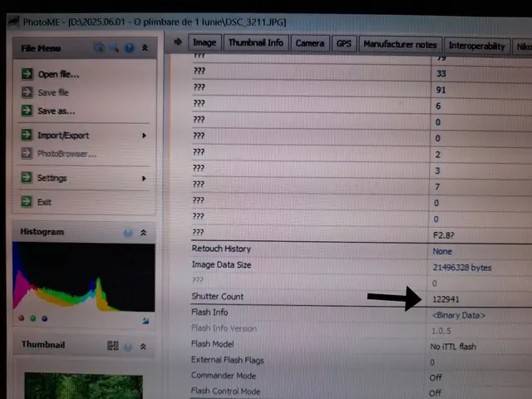Choose Save as... in File Menu
The width and height of the screenshot is (532, 399).
click(x=57, y=111)
